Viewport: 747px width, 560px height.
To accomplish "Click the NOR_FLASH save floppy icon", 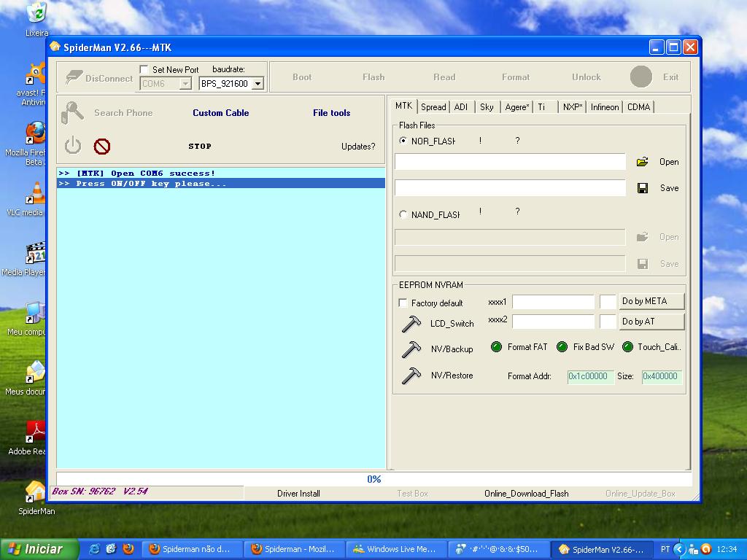I will click(643, 188).
